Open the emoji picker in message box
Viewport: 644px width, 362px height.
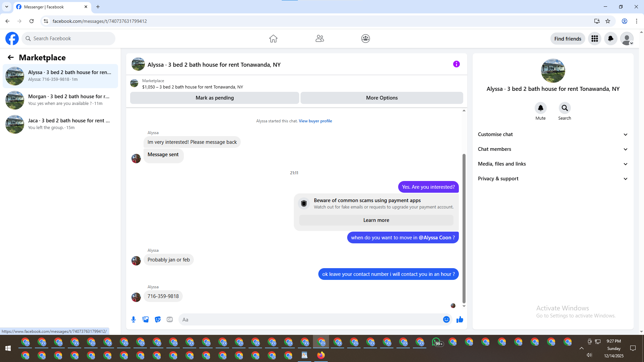(446, 319)
